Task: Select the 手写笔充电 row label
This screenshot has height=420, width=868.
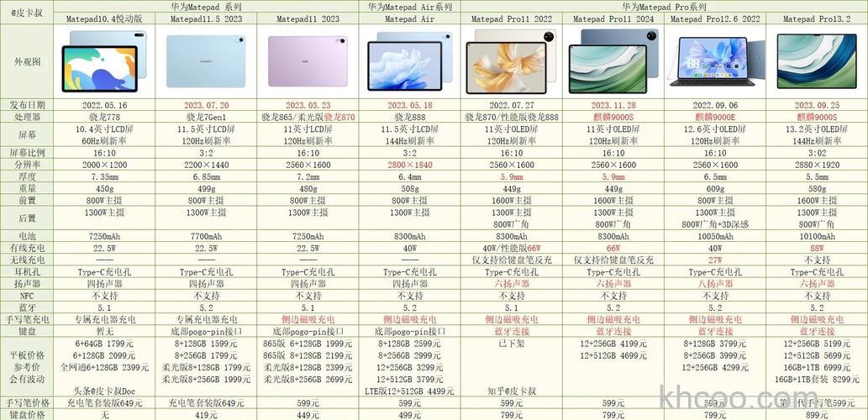Action: coord(27,319)
